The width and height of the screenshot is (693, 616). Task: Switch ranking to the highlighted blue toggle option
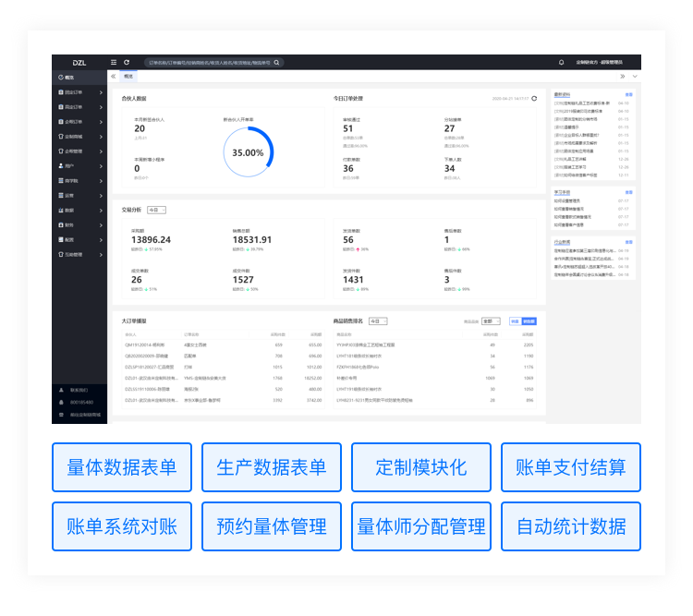529,321
